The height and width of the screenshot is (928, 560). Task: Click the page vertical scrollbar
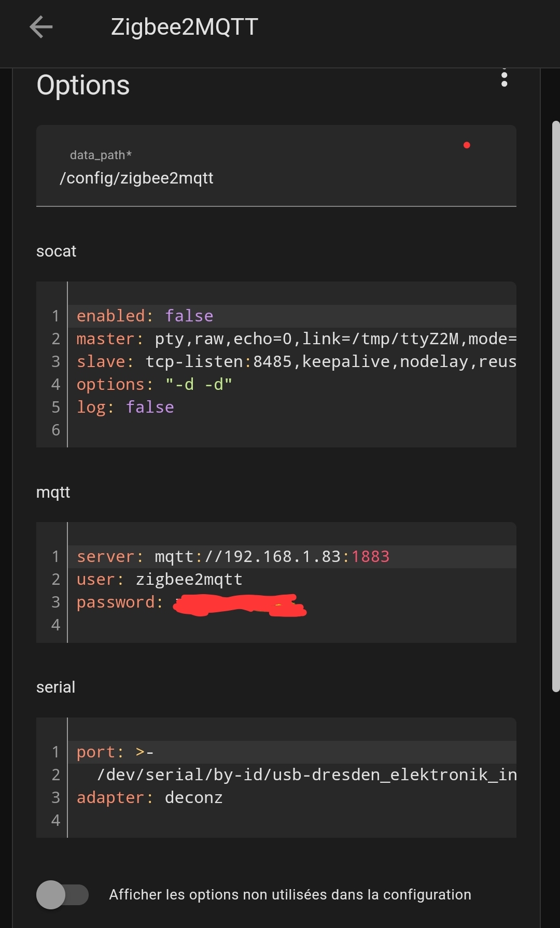[x=556, y=406]
